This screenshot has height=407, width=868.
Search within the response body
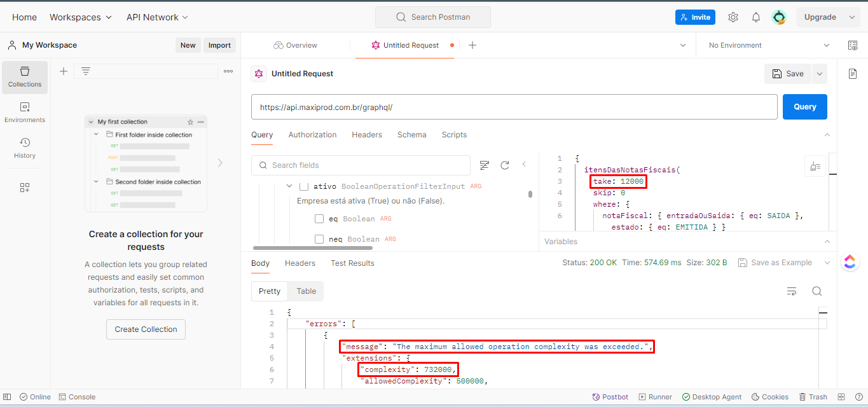[817, 291]
